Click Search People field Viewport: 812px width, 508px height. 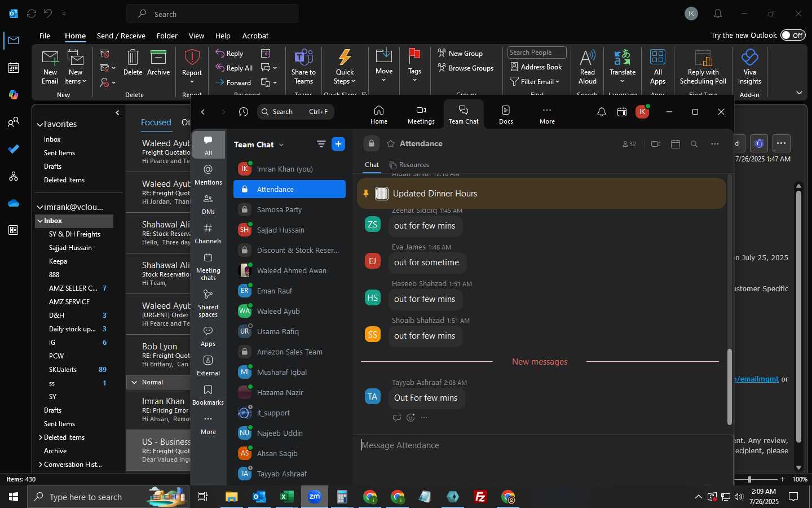click(537, 52)
